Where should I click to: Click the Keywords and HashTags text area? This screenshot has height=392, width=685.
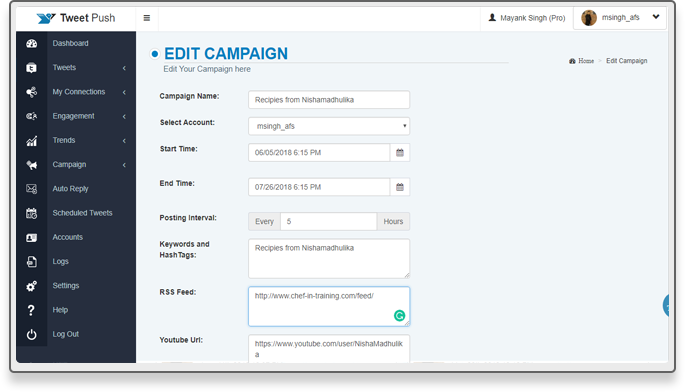pyautogui.click(x=329, y=258)
